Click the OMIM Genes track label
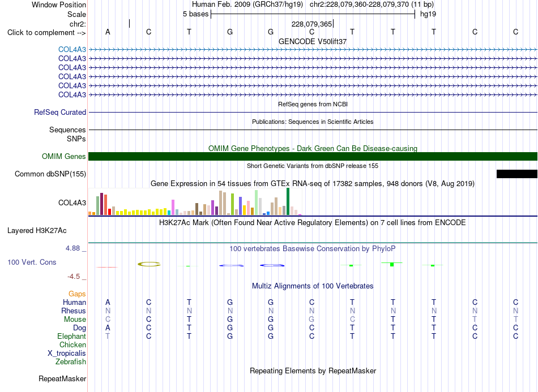Screen dimensions: 538x392 click(x=63, y=157)
